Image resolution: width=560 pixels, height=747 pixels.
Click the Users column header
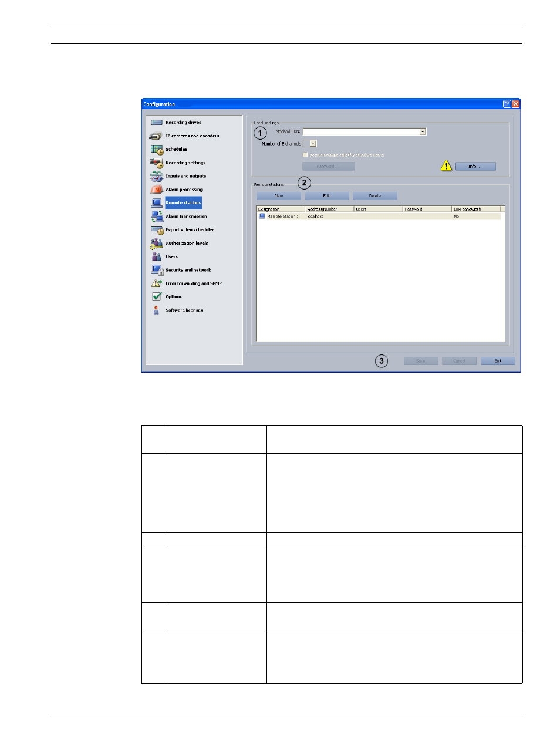(x=378, y=209)
